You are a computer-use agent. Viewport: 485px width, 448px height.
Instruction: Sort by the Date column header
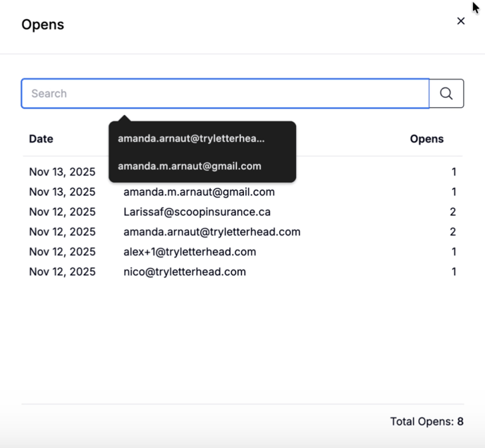coord(41,139)
